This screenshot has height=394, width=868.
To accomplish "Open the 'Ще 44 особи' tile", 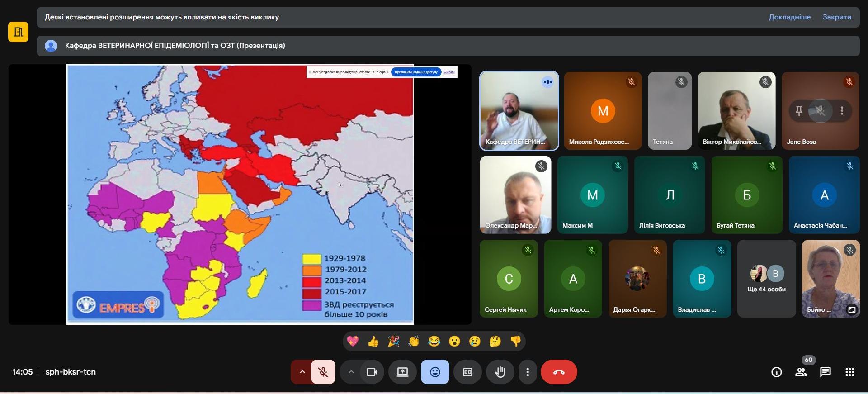I will coord(766,279).
